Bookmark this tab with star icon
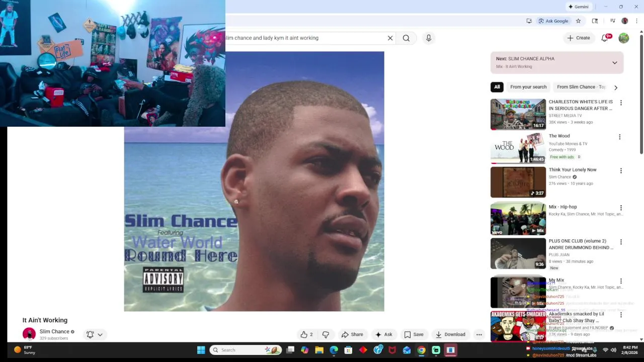Image resolution: width=644 pixels, height=362 pixels. point(578,21)
